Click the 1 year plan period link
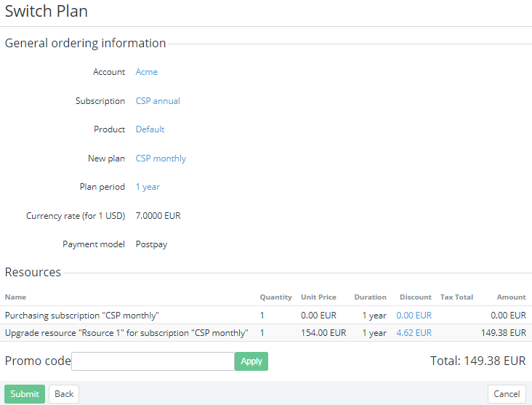Viewport: 532px width, 405px height. [x=148, y=187]
